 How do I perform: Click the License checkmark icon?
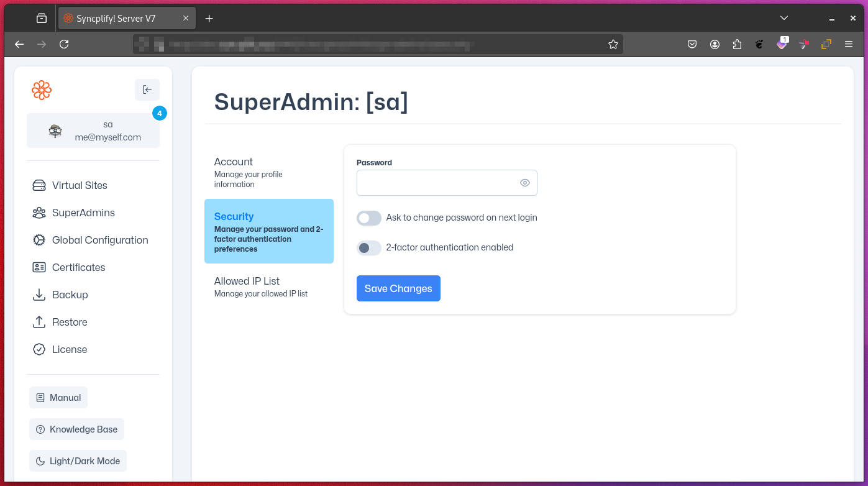(39, 349)
